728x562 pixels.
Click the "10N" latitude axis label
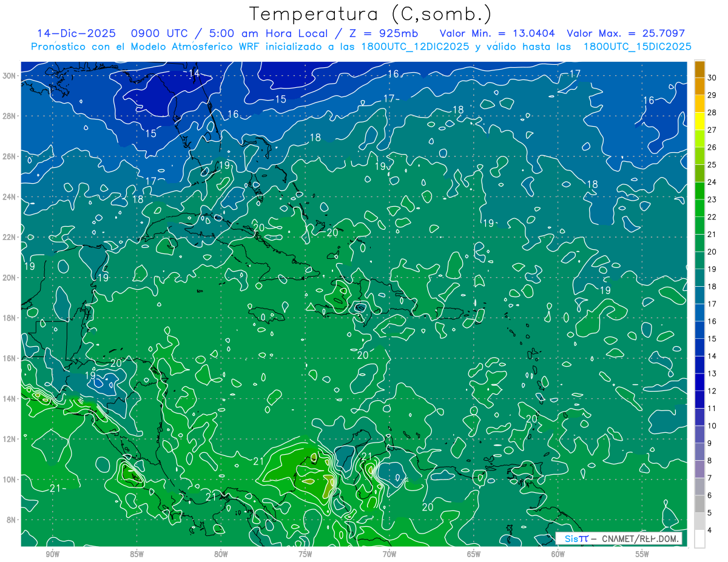click(9, 479)
